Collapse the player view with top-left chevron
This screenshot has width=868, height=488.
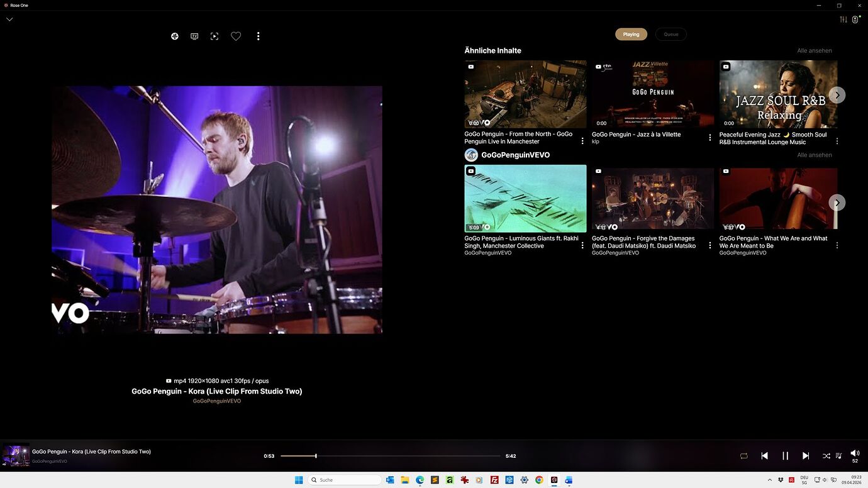tap(9, 19)
